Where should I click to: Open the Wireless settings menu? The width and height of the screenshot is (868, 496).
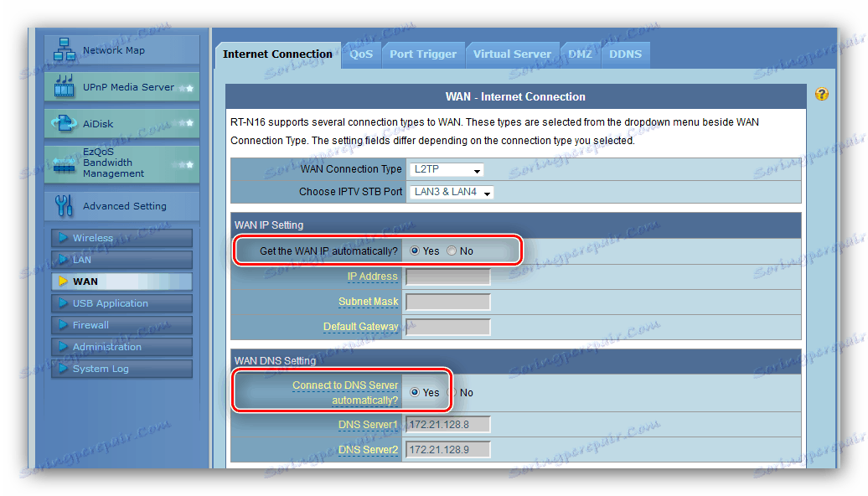[121, 237]
